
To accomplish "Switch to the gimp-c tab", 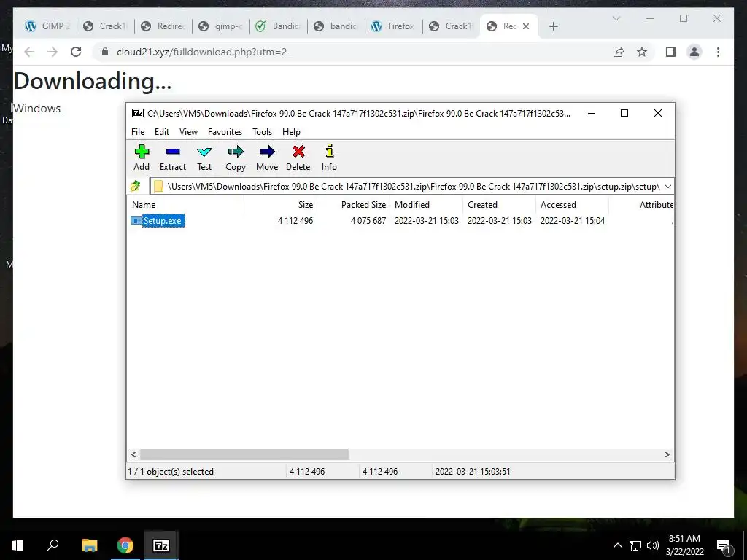I will point(221,26).
